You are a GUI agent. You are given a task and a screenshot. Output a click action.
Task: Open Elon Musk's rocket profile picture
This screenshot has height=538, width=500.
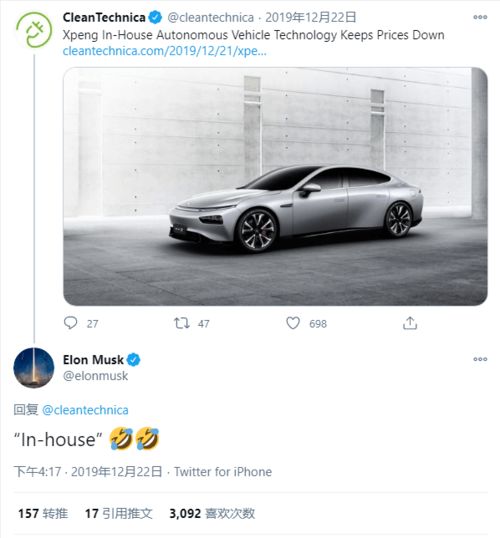tap(34, 367)
